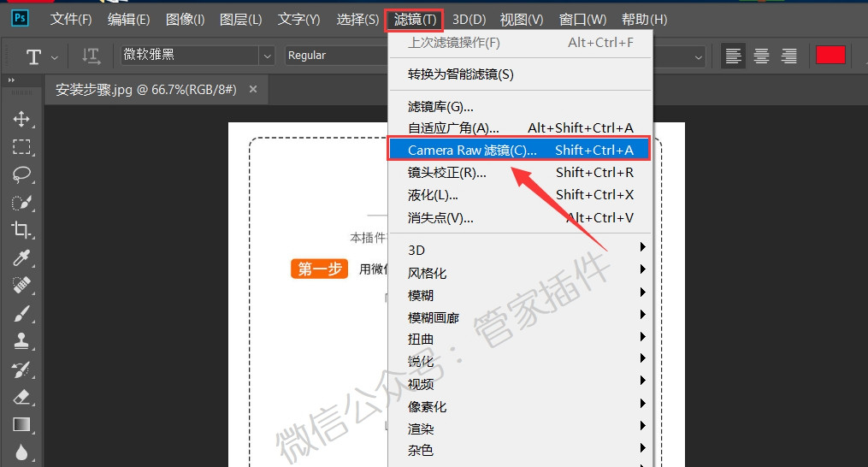Select the Lasso tool
This screenshot has height=467, width=868.
[21, 174]
